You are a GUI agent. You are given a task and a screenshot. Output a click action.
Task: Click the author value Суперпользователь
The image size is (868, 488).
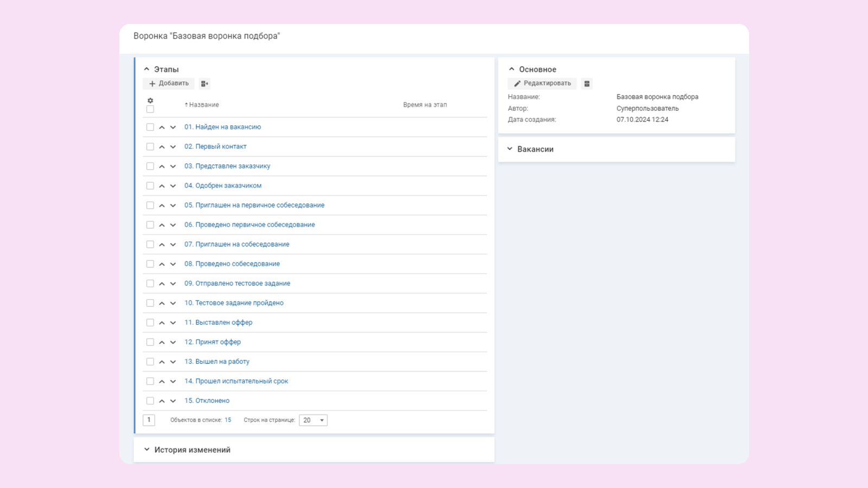[x=647, y=108]
